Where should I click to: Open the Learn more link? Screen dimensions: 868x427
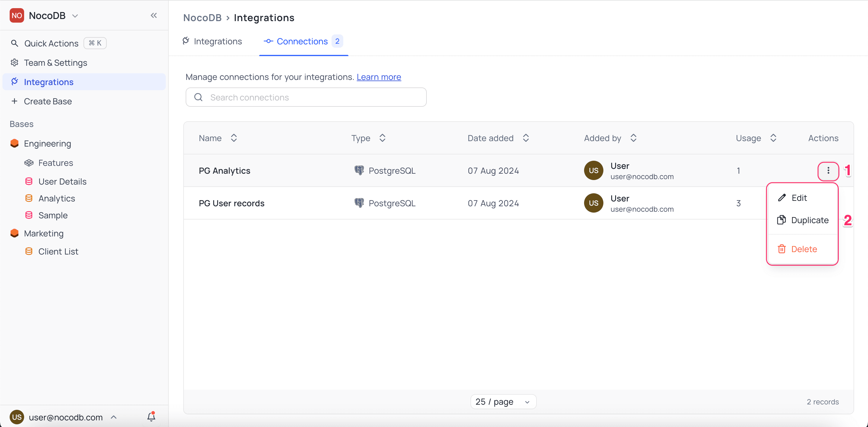click(379, 77)
